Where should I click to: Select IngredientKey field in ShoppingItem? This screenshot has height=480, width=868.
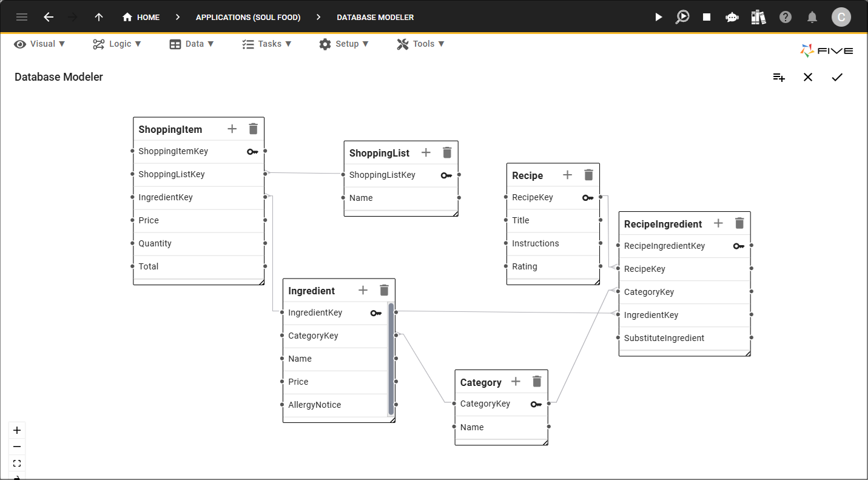199,197
